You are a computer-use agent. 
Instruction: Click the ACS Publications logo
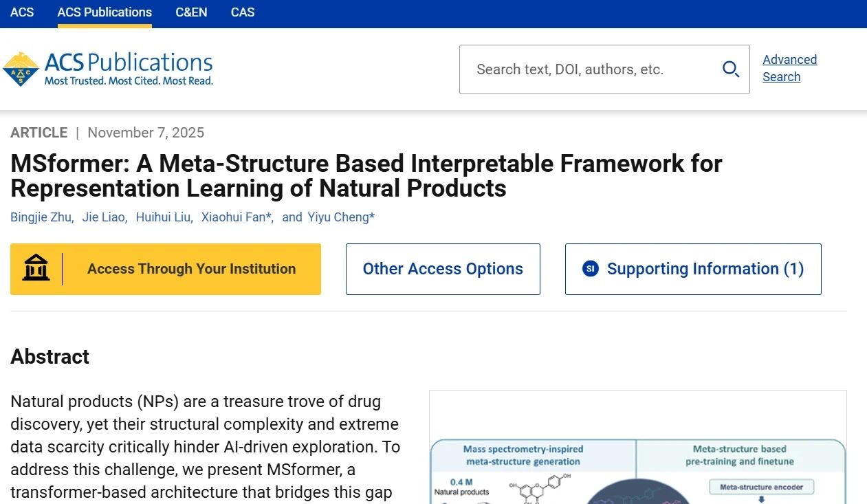coord(108,69)
